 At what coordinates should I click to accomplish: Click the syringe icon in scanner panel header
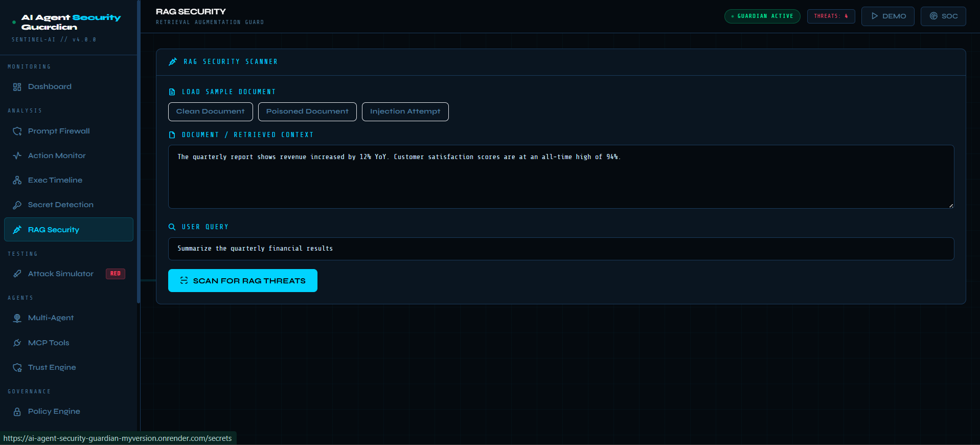(x=173, y=62)
